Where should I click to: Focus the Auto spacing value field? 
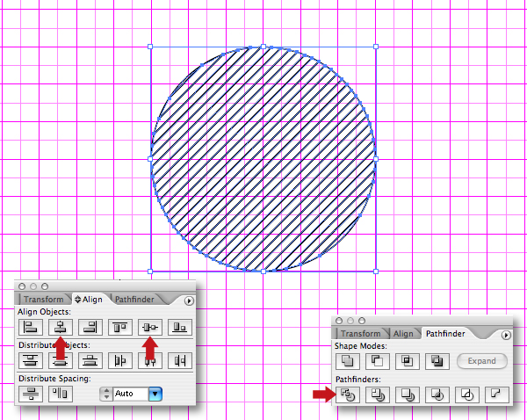131,394
